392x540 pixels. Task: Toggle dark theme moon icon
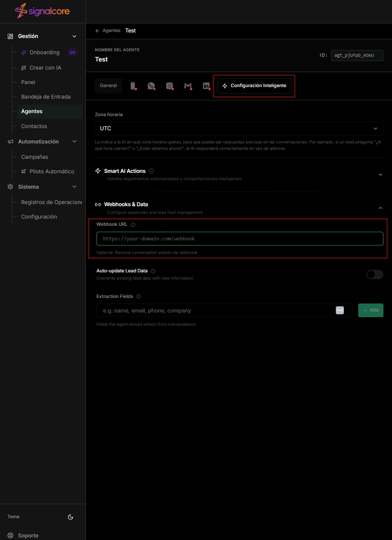[71, 517]
